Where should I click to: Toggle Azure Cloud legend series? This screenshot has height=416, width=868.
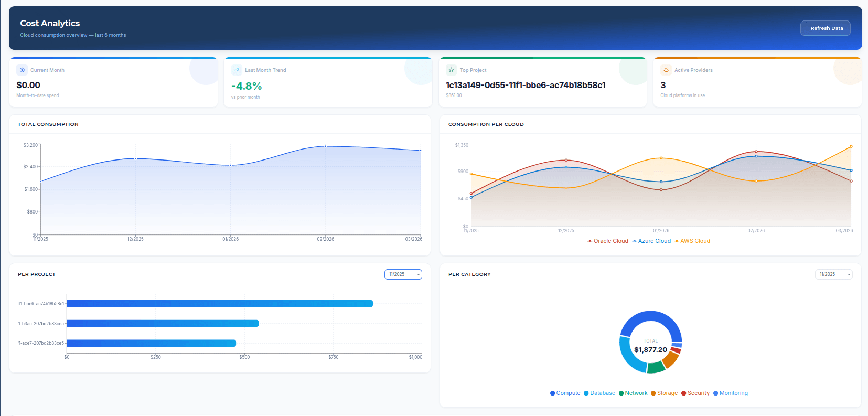651,241
